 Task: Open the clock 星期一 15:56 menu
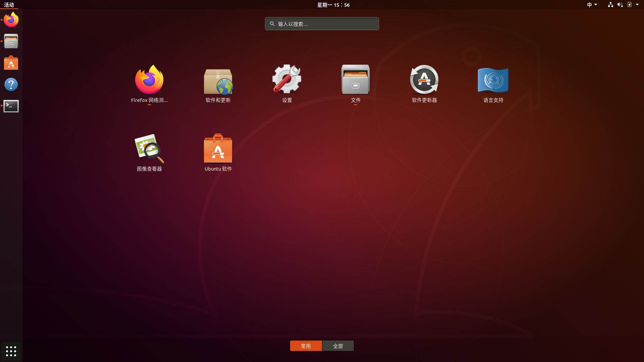click(333, 5)
